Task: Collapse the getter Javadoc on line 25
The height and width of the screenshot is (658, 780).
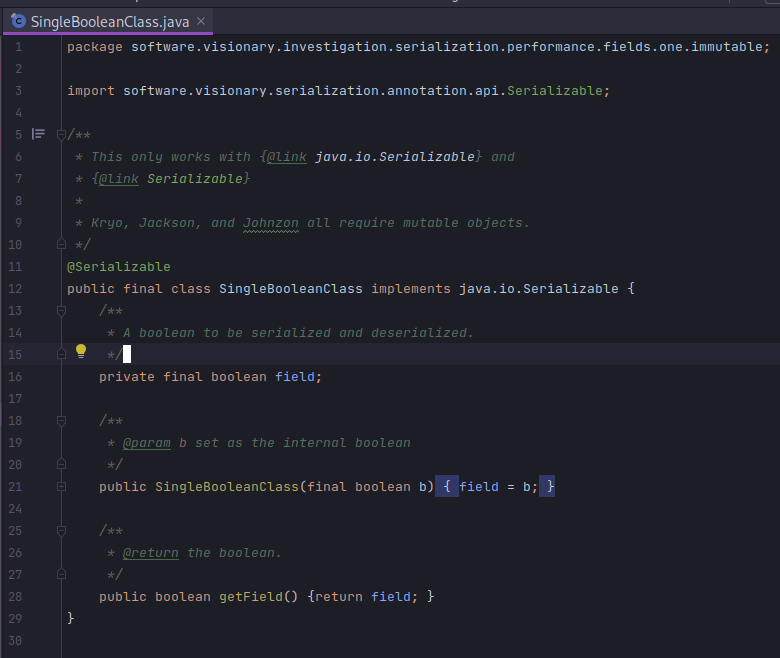Action: pyautogui.click(x=61, y=531)
